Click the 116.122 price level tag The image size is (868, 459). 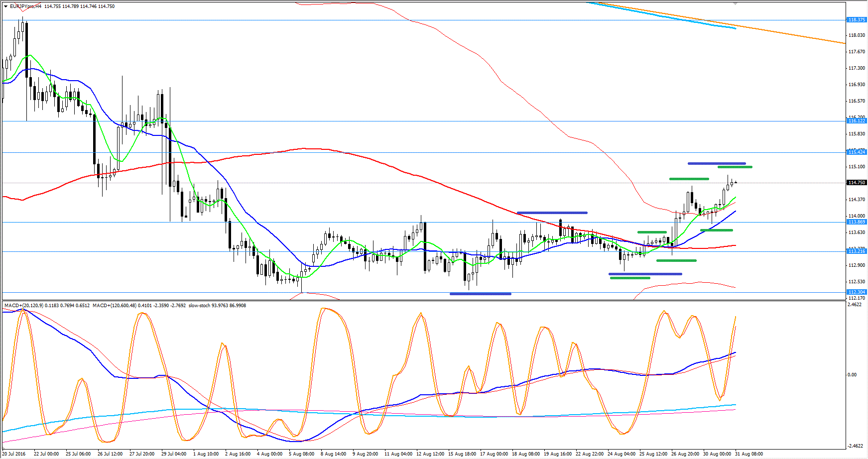coord(857,121)
